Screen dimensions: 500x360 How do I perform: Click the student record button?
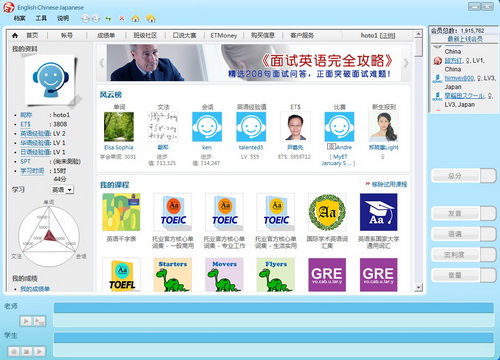[x=14, y=351]
